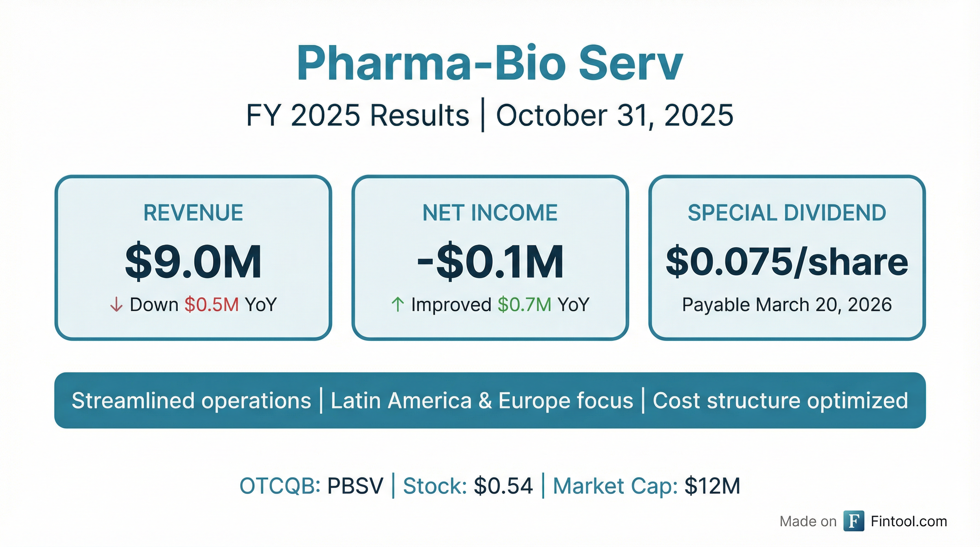This screenshot has height=547, width=980.
Task: Click "Latin America & Europe focus" banner text
Action: point(481,401)
